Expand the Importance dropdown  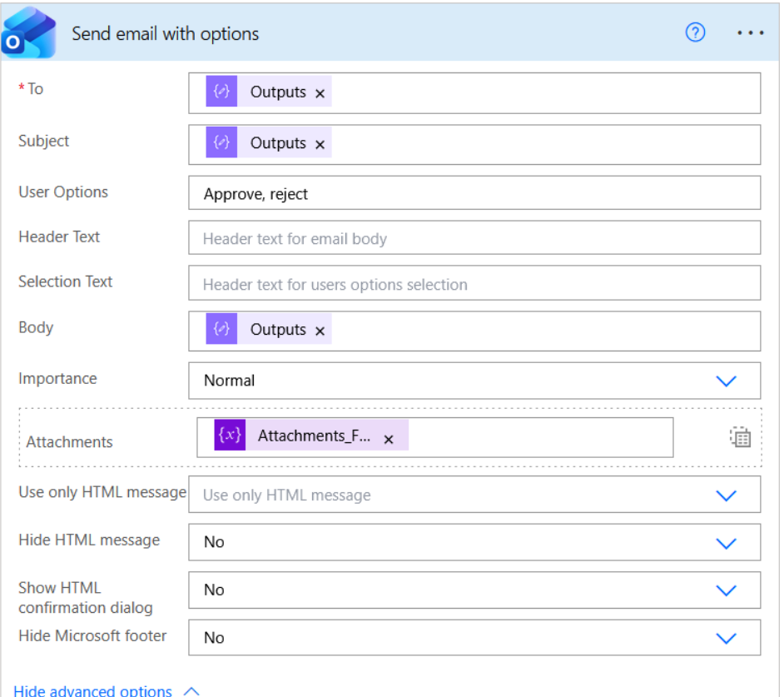(x=726, y=381)
